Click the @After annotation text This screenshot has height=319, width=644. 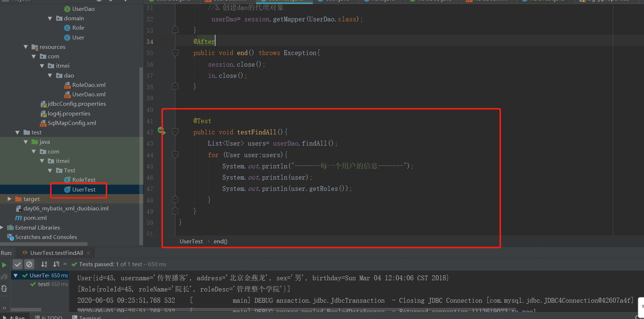tap(204, 42)
